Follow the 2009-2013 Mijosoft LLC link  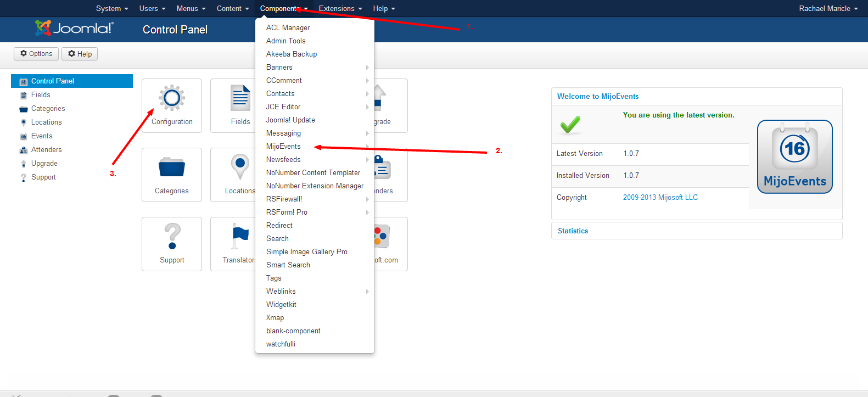pyautogui.click(x=660, y=198)
